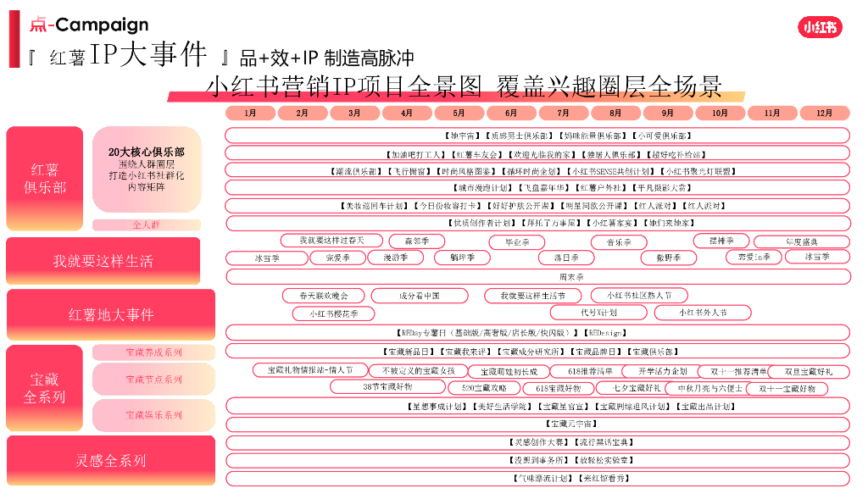Click the 618宝藏好物 pill

tap(559, 388)
